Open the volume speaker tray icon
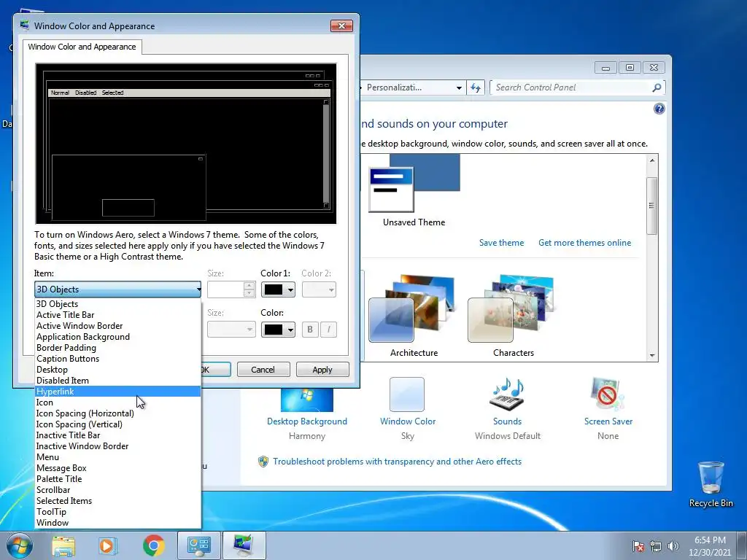The width and height of the screenshot is (747, 560). coord(673,546)
